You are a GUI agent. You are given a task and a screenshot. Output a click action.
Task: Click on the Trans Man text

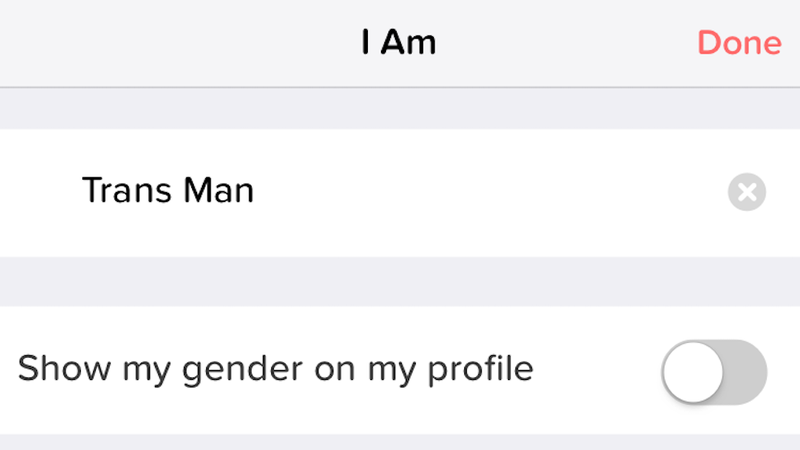(168, 190)
